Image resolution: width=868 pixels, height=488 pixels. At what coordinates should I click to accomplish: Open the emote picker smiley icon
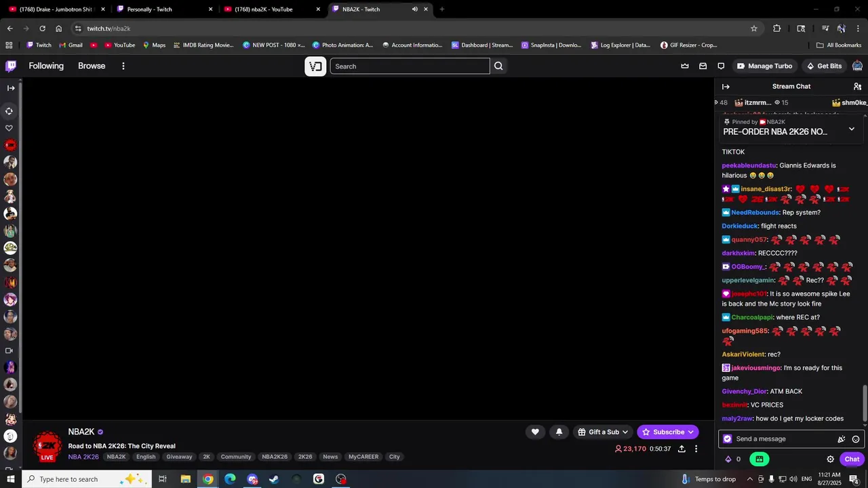tap(856, 439)
